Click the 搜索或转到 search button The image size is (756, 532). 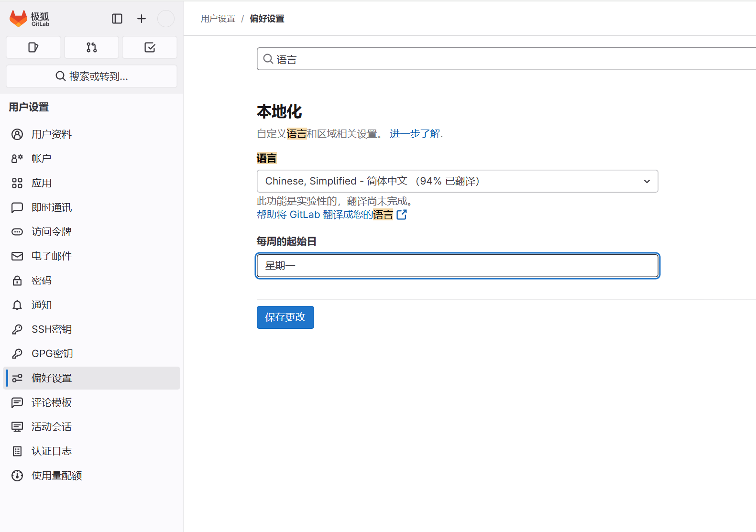pos(92,76)
